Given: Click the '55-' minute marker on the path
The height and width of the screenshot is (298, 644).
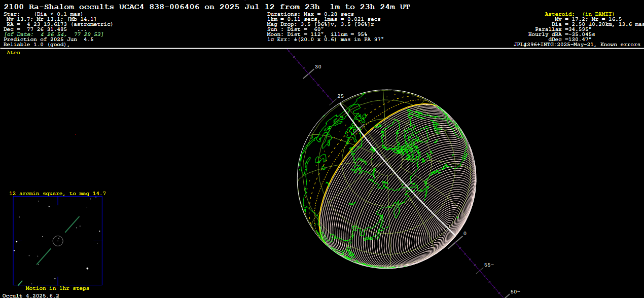Looking at the screenshot, I should 489,265.
